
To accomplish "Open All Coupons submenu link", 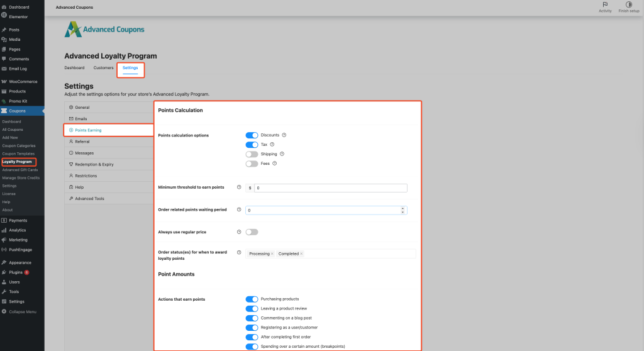I will pyautogui.click(x=13, y=130).
